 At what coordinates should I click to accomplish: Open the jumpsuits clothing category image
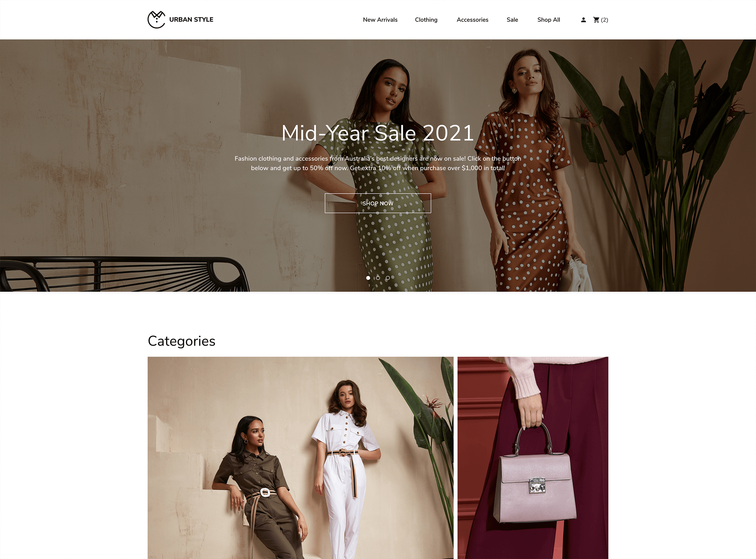pos(300,458)
